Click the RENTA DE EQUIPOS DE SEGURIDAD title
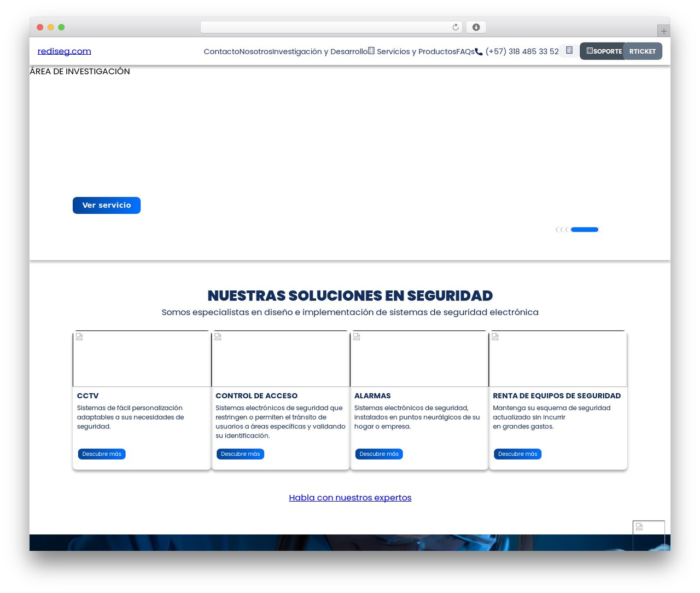Image resolution: width=700 pixels, height=593 pixels. tap(557, 396)
